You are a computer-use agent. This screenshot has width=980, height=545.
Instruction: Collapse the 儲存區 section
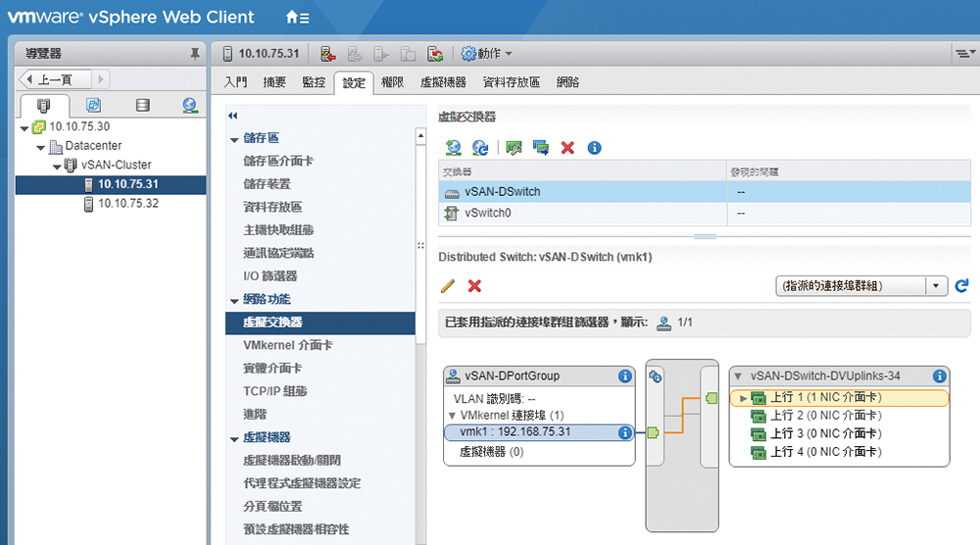[x=234, y=140]
